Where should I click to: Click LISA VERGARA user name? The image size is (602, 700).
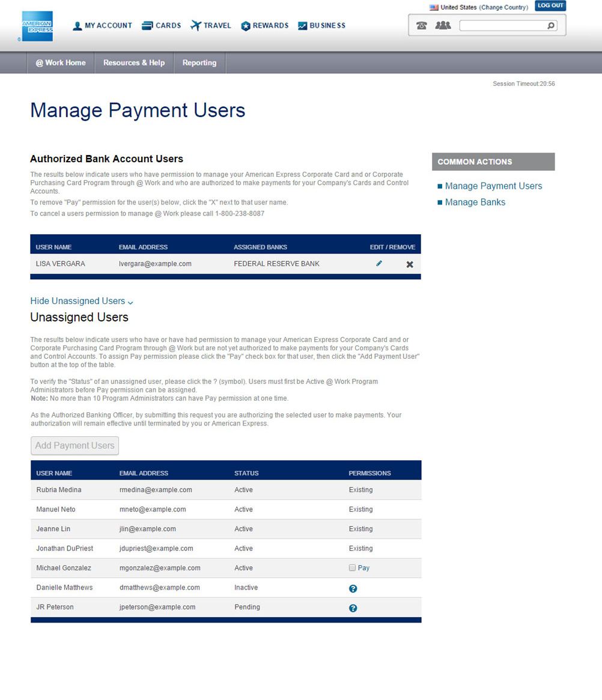(x=60, y=264)
